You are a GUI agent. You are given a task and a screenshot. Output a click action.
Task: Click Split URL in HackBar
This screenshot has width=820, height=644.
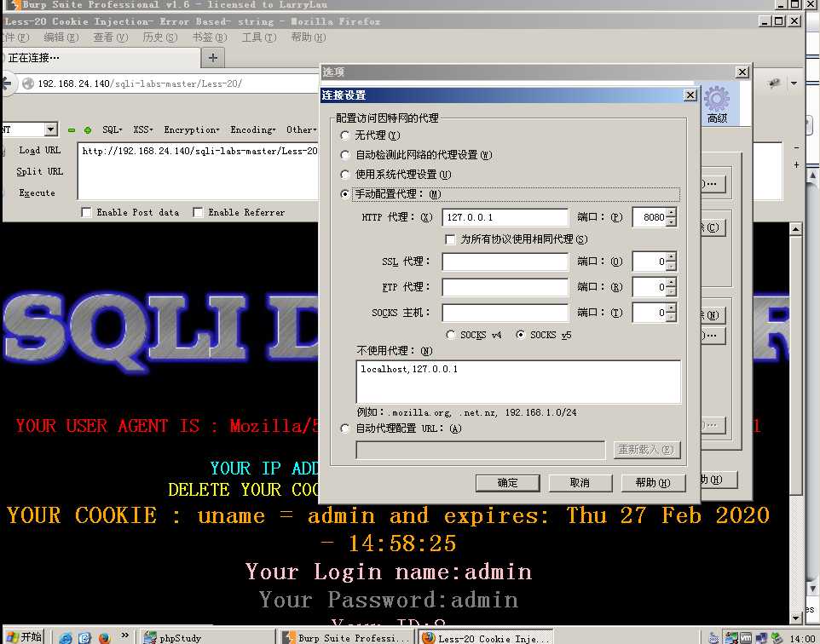point(40,171)
